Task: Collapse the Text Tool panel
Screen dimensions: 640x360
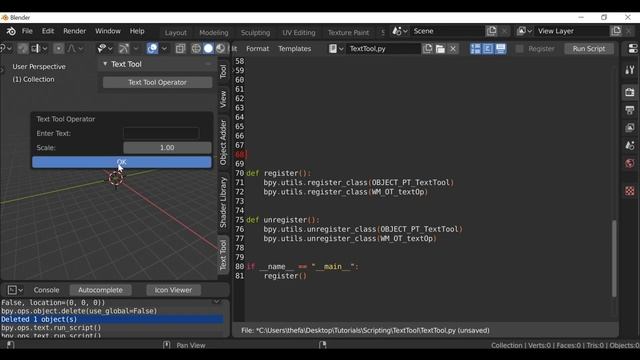Action: (105, 64)
